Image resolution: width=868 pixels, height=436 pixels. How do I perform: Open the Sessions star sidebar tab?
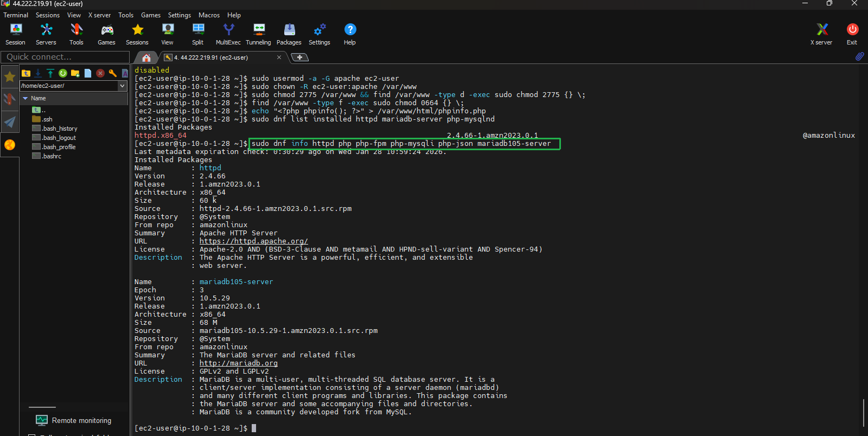[x=10, y=77]
